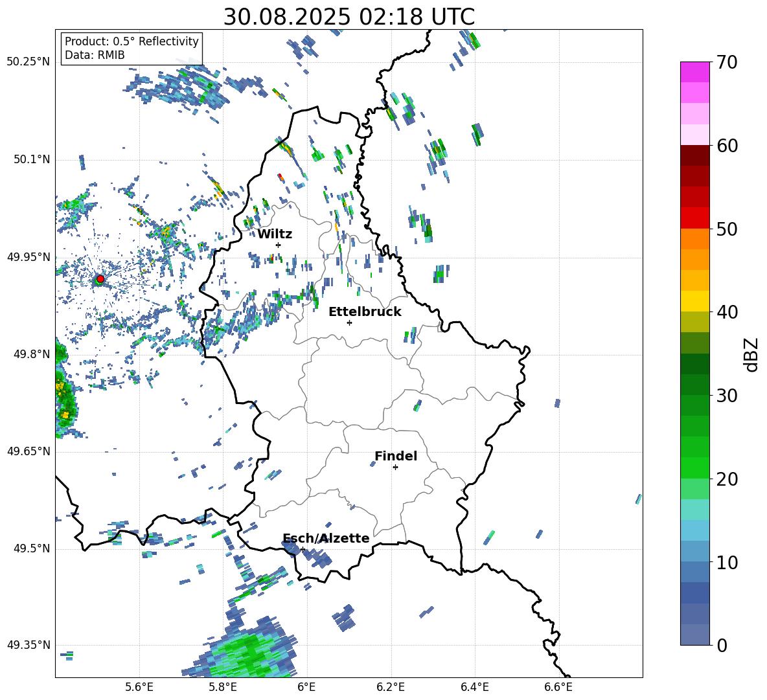Pick the magenta swatch at colorbar top
The image size is (767, 700).
(x=695, y=72)
